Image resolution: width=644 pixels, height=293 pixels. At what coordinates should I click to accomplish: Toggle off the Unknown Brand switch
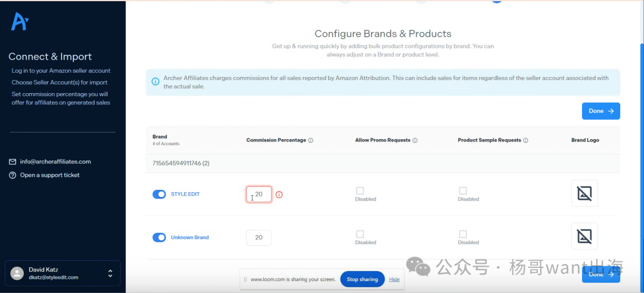coord(159,238)
